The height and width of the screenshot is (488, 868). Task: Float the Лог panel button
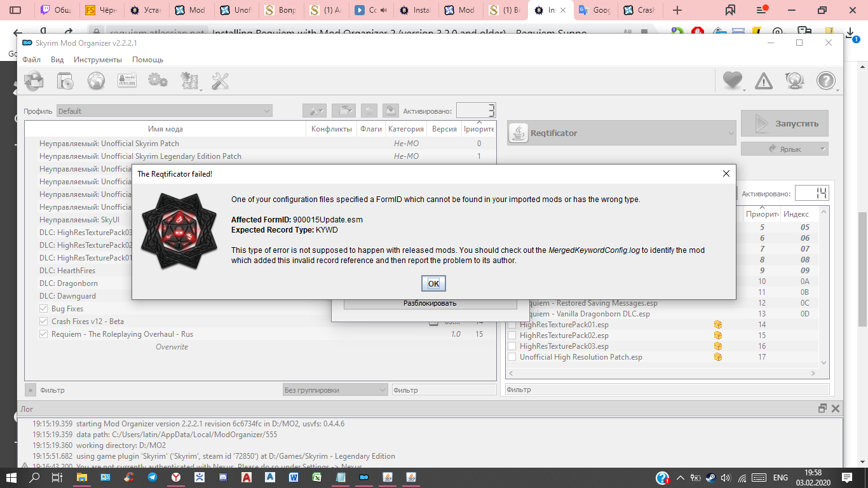pos(823,409)
